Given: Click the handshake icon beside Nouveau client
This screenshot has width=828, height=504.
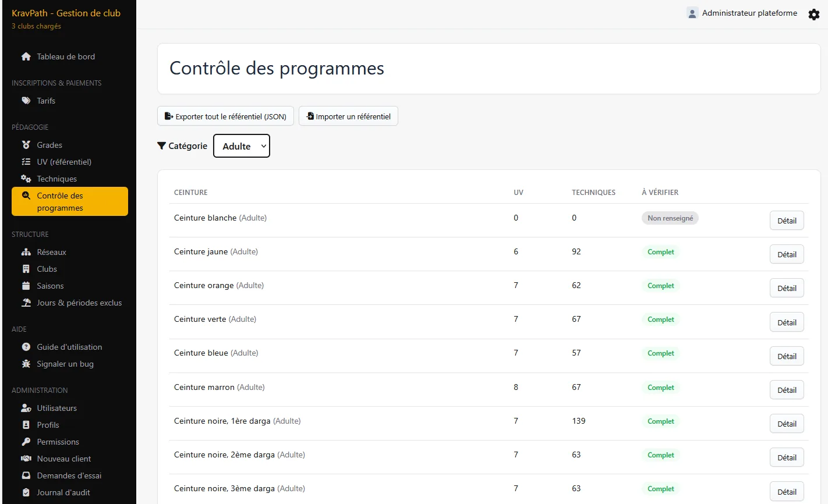Looking at the screenshot, I should click(x=26, y=459).
